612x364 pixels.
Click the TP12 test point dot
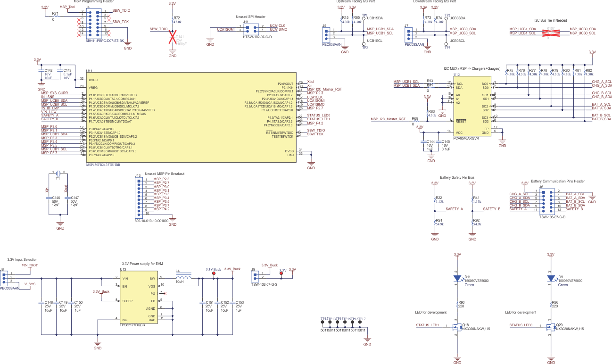point(323,323)
